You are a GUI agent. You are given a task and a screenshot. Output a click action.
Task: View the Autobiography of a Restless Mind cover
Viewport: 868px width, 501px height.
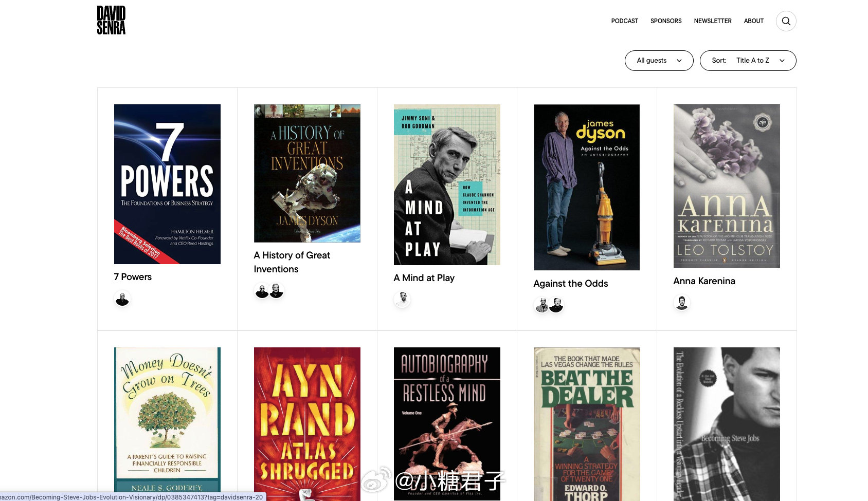(447, 424)
